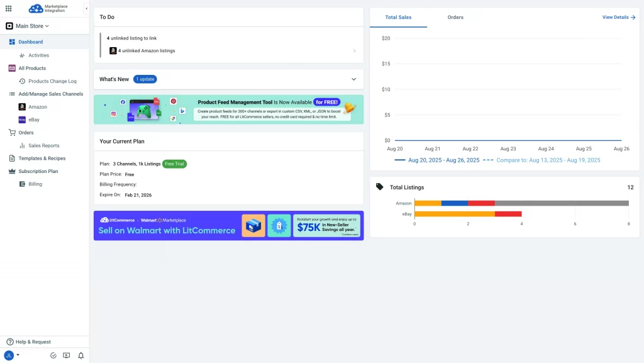Click the Products Change Log history icon

tap(22, 81)
